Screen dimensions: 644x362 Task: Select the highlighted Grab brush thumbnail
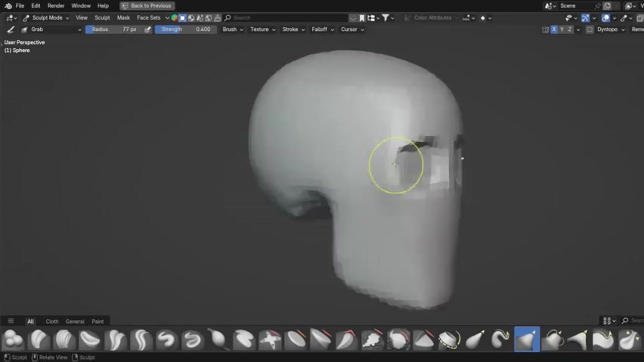point(527,340)
